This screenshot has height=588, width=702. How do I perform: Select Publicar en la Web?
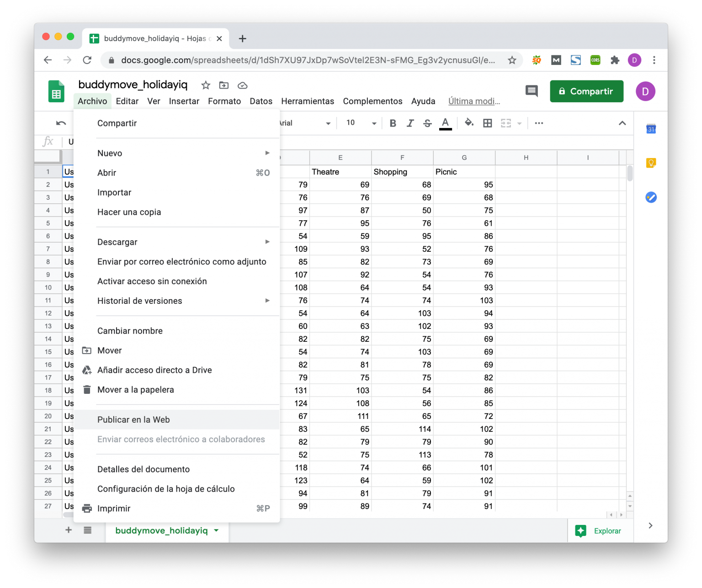133,419
